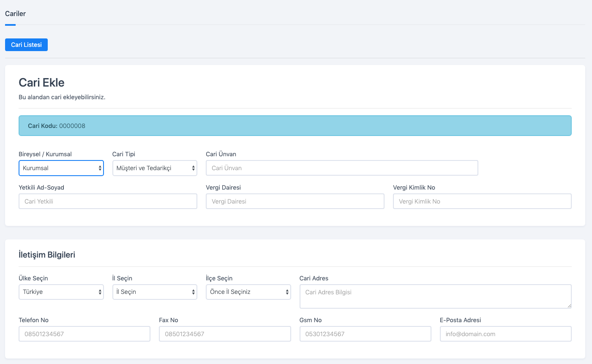
Task: Click the Cari Adres textarea resize corner
Action: tap(569, 306)
